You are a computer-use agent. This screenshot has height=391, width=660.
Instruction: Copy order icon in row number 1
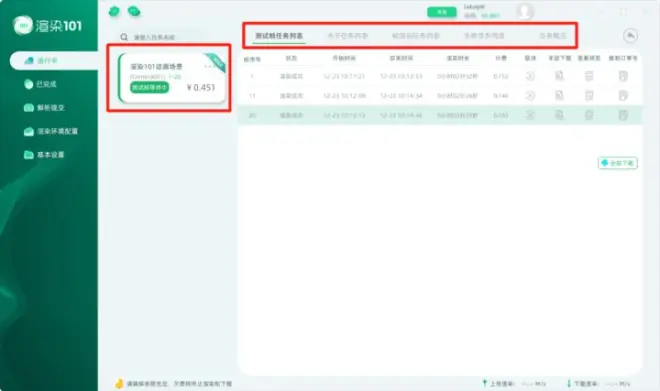pos(623,76)
